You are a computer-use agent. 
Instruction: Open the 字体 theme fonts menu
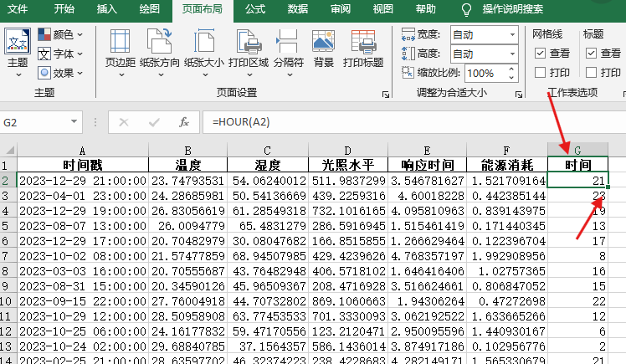coord(60,54)
